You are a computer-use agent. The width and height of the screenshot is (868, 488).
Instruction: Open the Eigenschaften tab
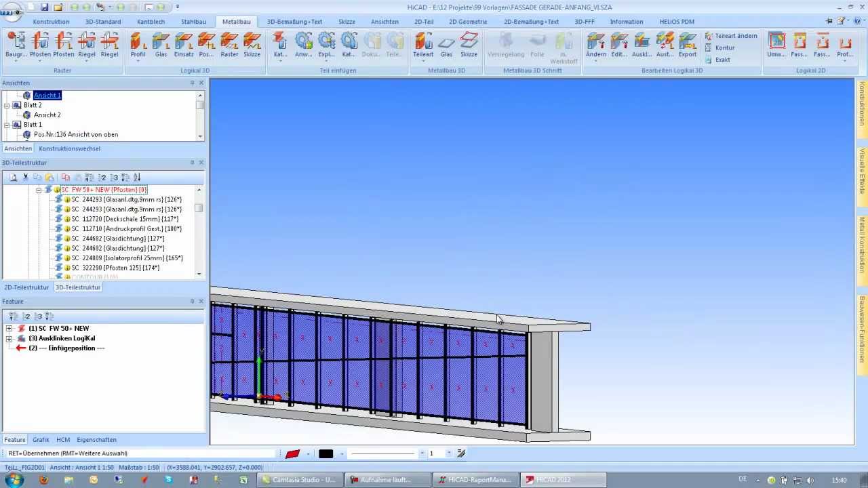coord(96,440)
